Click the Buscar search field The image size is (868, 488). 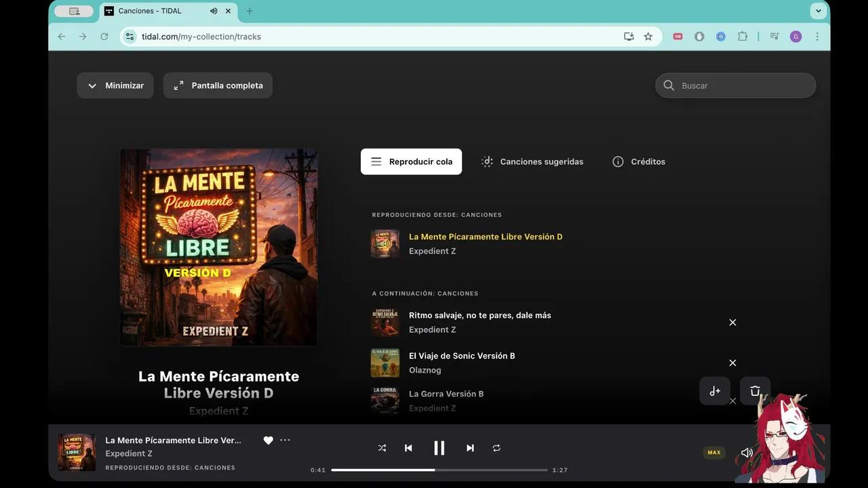pos(735,85)
